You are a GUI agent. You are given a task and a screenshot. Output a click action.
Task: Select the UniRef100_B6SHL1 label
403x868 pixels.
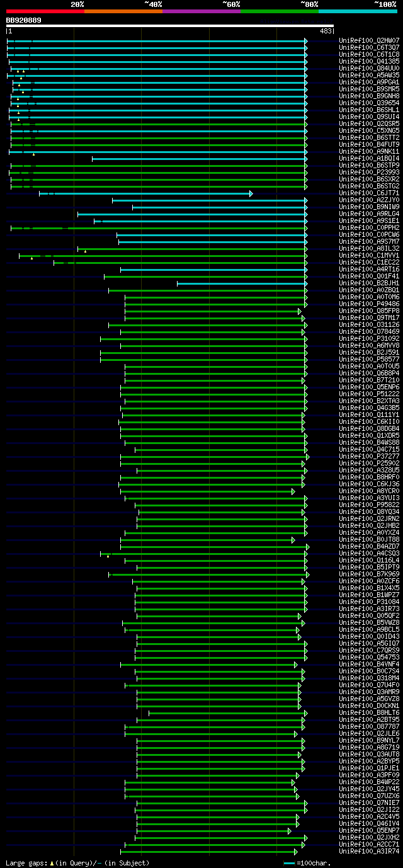coord(369,110)
